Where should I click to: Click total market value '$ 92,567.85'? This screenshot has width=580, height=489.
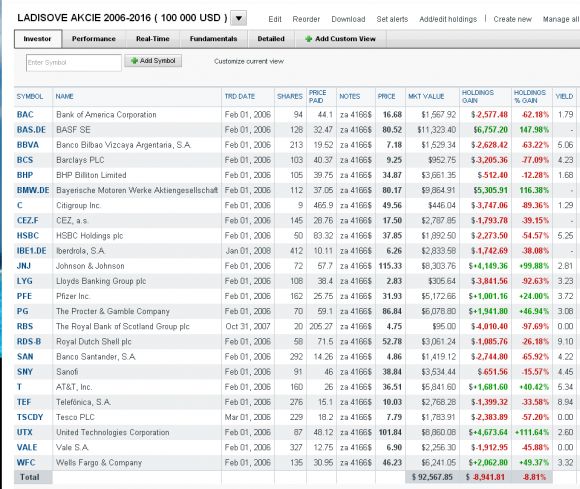tap(432, 478)
